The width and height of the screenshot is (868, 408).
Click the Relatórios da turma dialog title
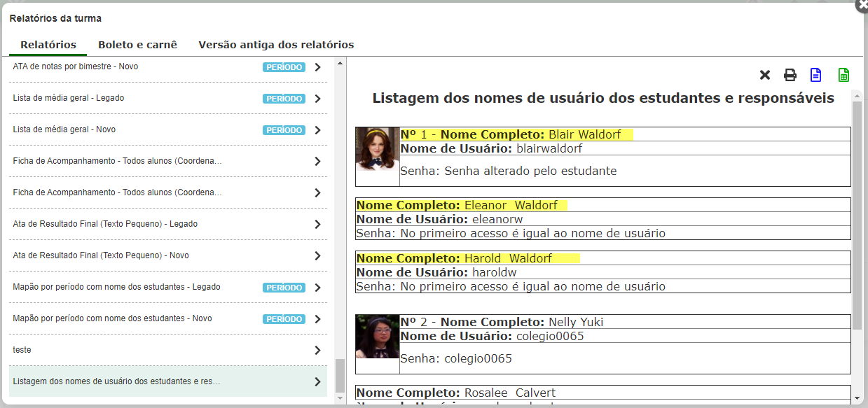(55, 18)
